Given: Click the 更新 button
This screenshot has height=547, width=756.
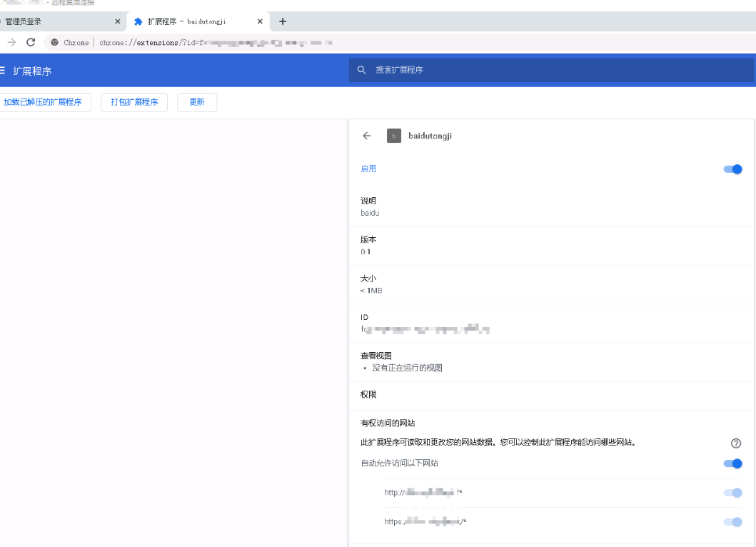Looking at the screenshot, I should click(197, 102).
